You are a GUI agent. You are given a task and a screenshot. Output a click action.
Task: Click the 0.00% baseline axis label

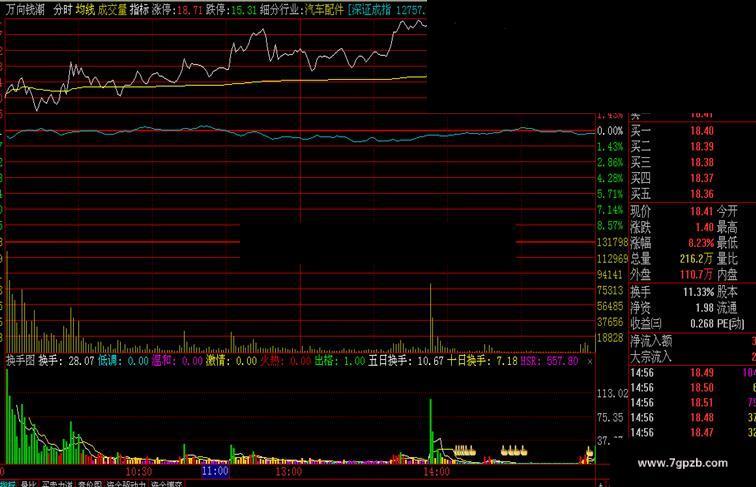(610, 131)
